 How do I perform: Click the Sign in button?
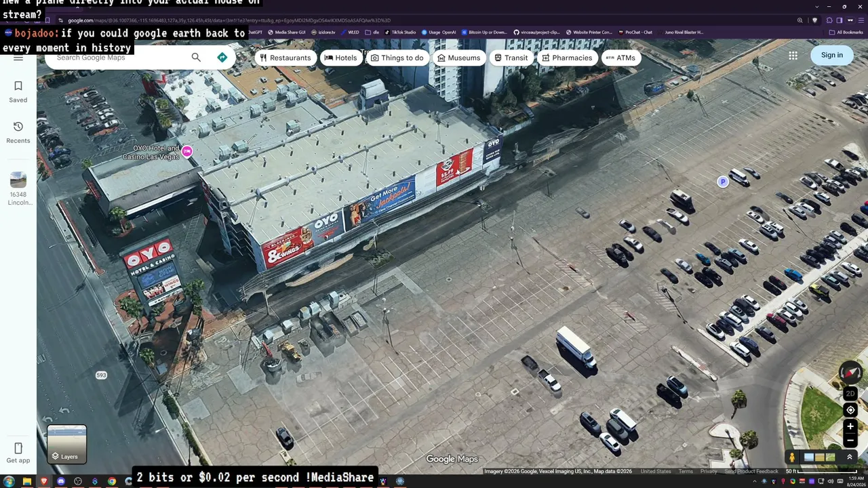click(832, 56)
